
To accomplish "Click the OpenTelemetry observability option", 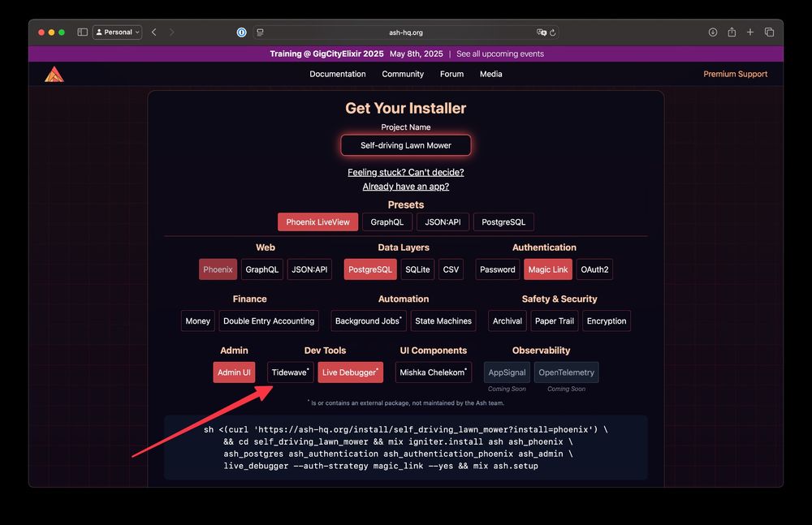I will point(567,372).
